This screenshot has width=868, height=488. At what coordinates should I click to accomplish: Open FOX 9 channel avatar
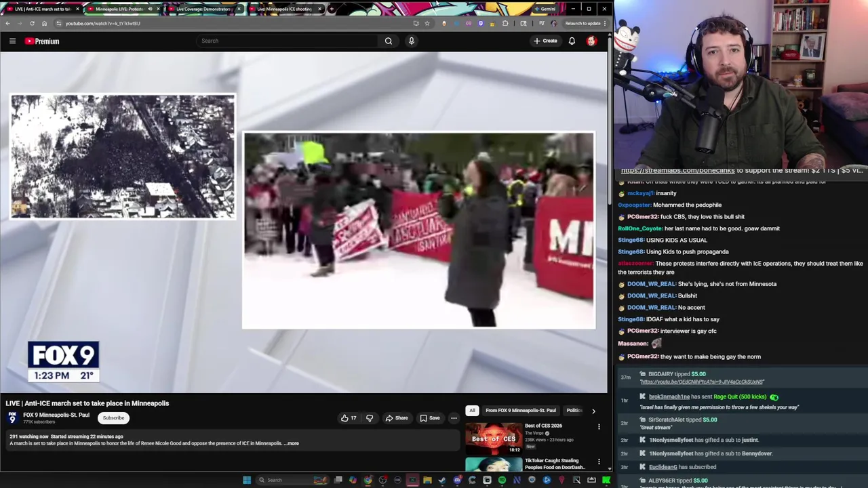12,418
